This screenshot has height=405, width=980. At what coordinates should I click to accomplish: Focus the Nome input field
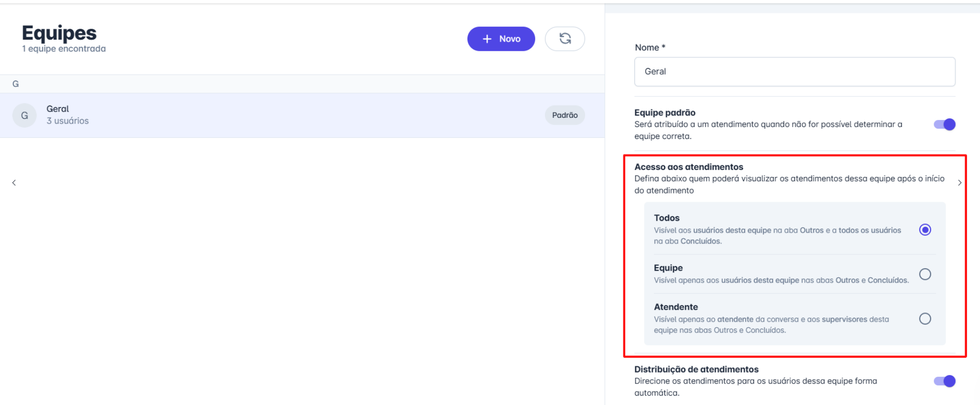[x=794, y=72]
